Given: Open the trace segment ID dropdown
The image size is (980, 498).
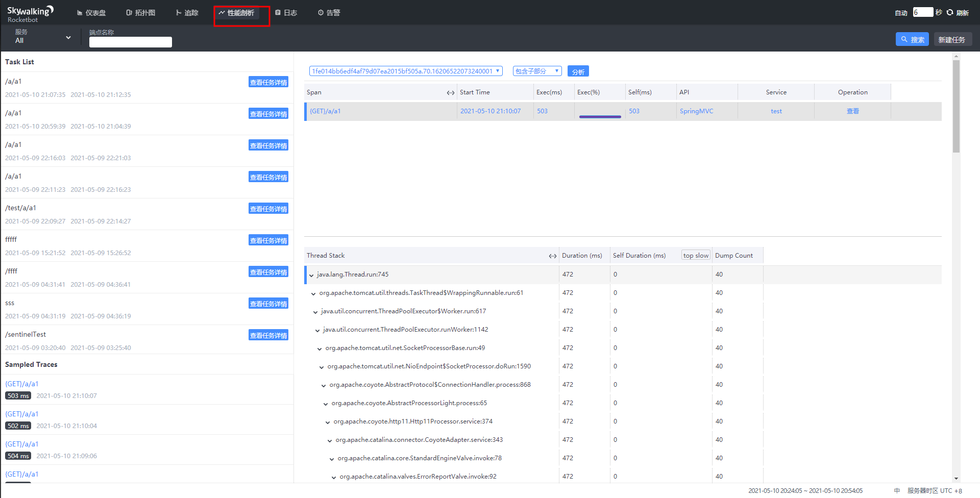Looking at the screenshot, I should click(406, 71).
